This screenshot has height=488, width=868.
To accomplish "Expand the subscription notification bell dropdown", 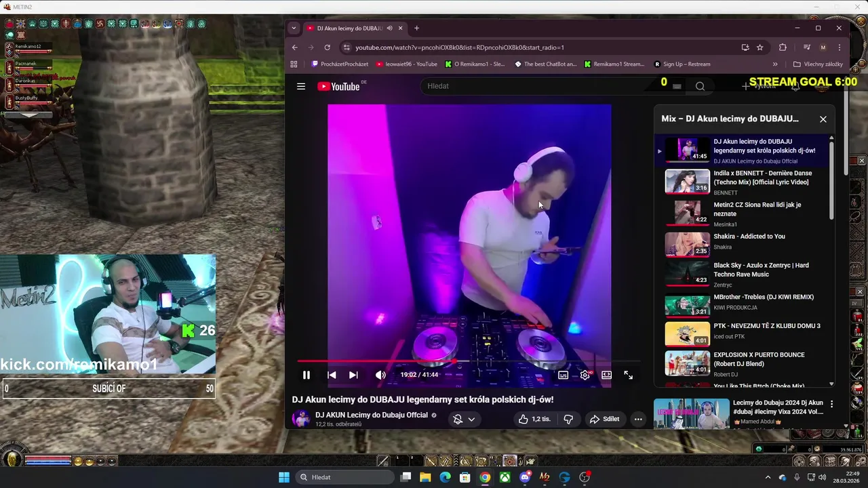I will pyautogui.click(x=464, y=420).
